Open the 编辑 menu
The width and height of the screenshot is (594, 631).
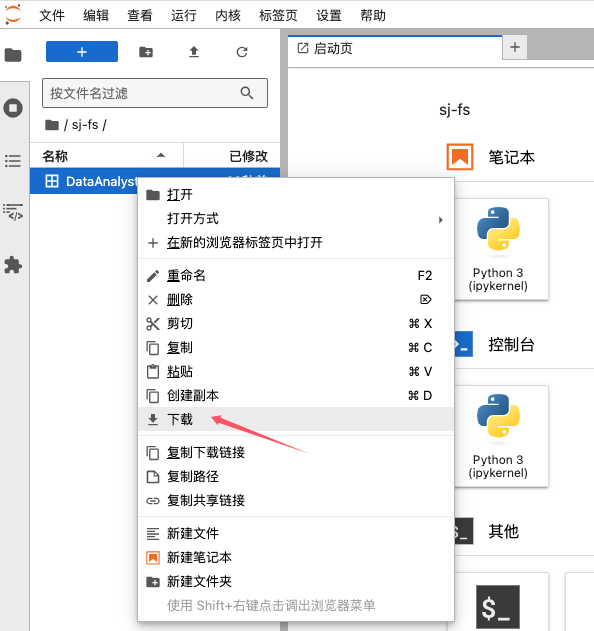(x=96, y=15)
